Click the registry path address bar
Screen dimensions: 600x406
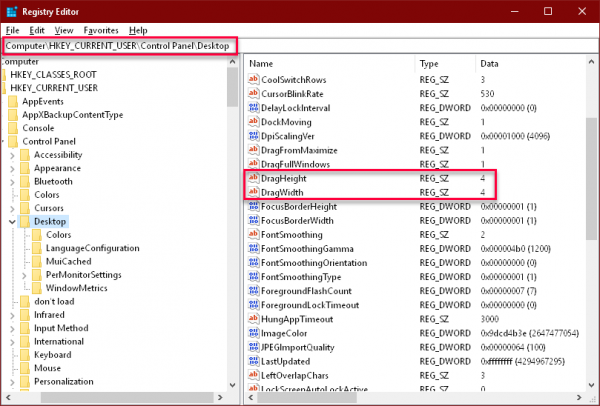click(300, 46)
